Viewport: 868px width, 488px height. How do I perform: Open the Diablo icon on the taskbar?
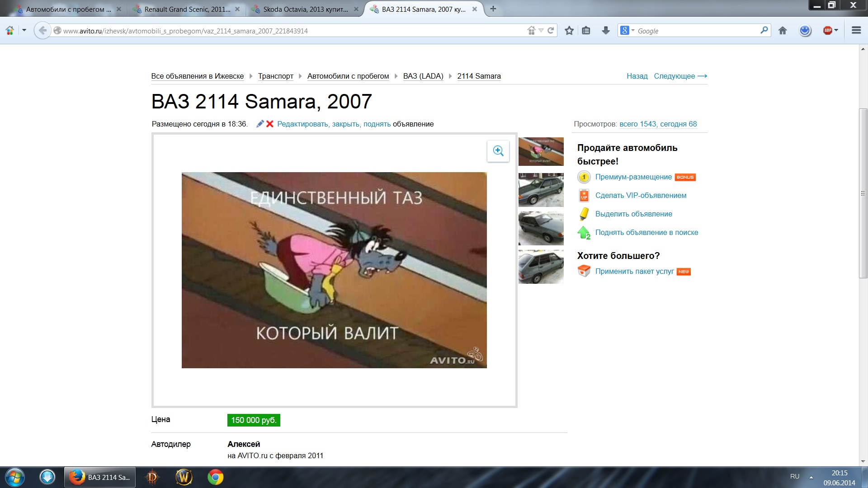tap(152, 477)
